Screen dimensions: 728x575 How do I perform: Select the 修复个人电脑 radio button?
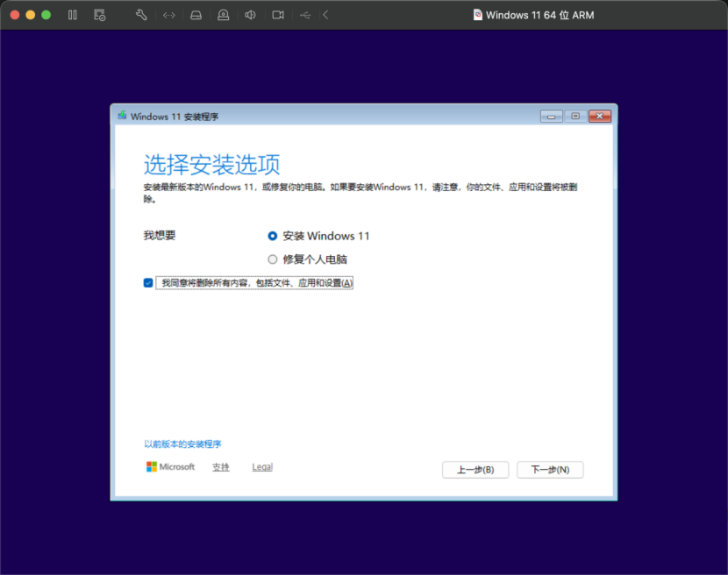(x=273, y=259)
